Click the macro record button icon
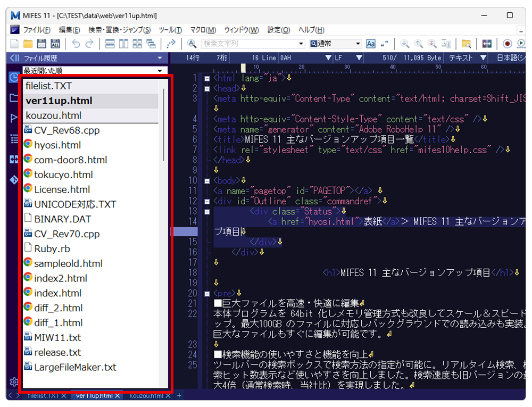Image resolution: width=532 pixels, height=407 pixels. click(507, 44)
